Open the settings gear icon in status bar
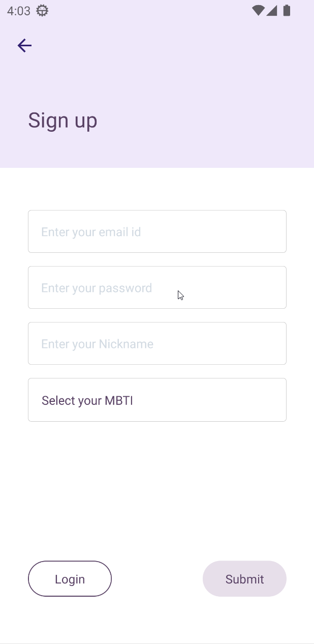314x644 pixels. (42, 10)
